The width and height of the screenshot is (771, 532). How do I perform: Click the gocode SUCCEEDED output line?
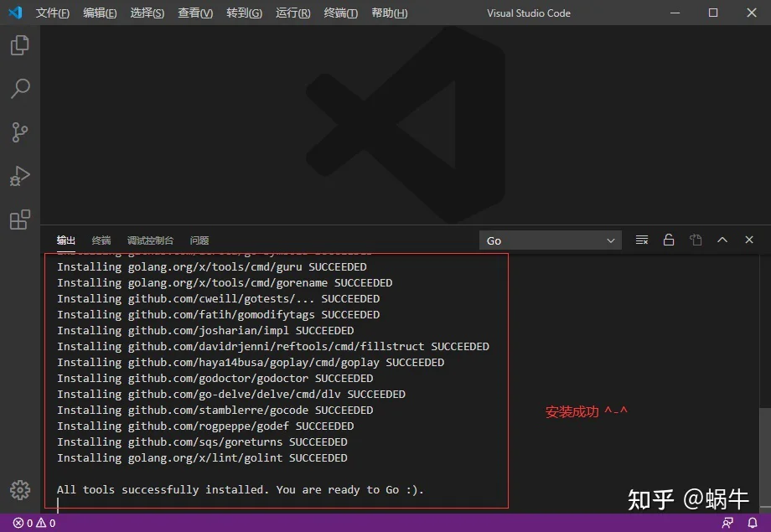pyautogui.click(x=215, y=410)
